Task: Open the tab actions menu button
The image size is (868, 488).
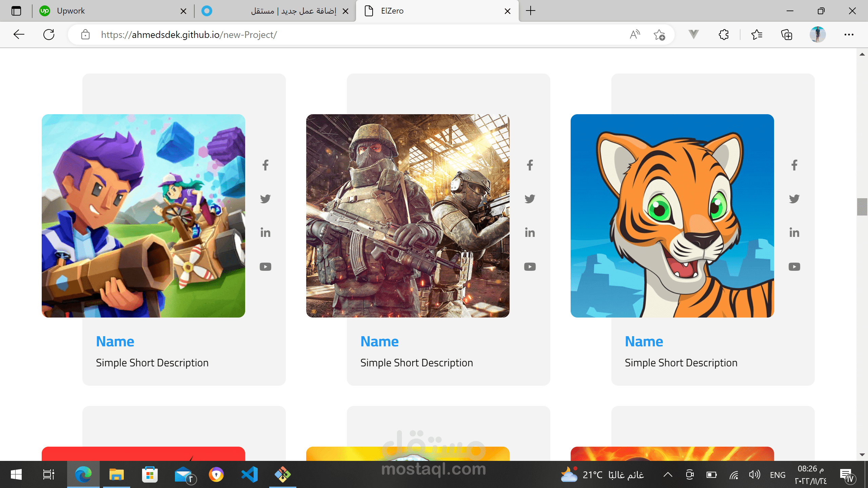Action: pos(16,11)
